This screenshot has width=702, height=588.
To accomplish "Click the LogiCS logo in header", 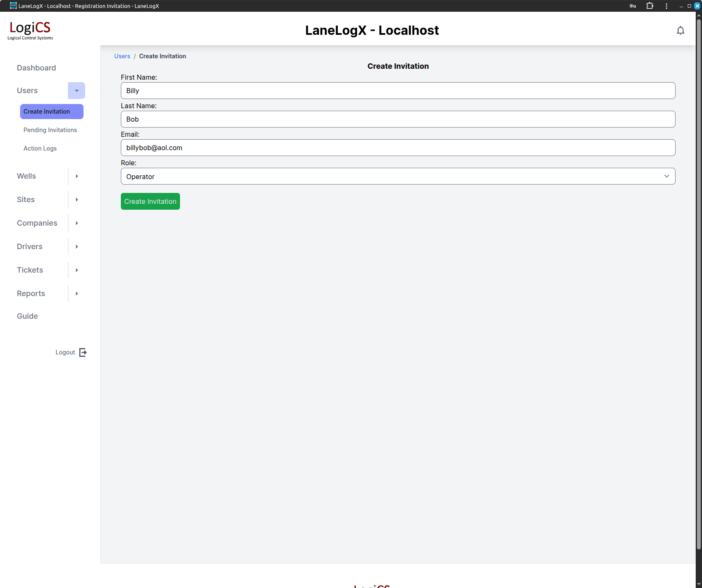I will click(x=30, y=30).
